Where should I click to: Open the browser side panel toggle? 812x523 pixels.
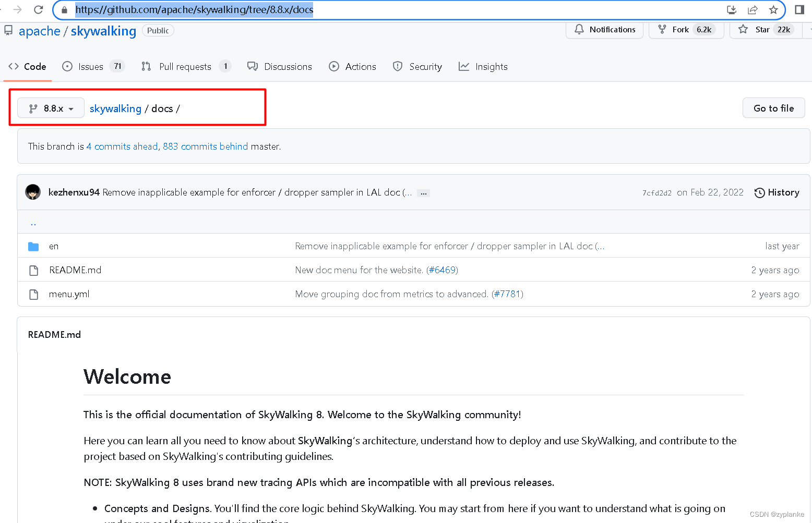[x=800, y=9]
